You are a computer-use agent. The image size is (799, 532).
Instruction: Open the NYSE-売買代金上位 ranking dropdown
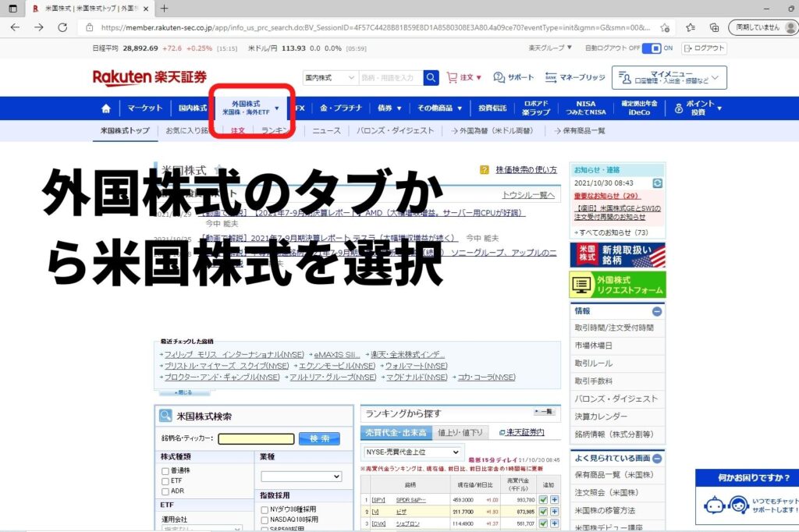click(413, 452)
